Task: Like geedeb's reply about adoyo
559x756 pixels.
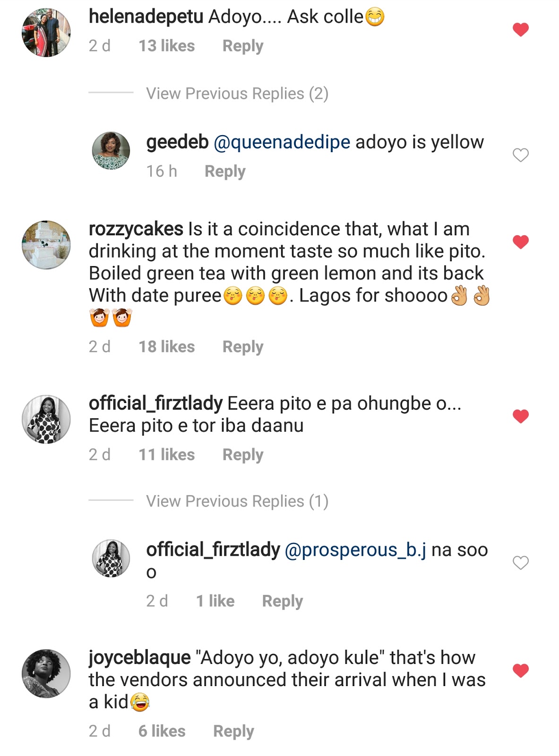Action: tap(520, 155)
